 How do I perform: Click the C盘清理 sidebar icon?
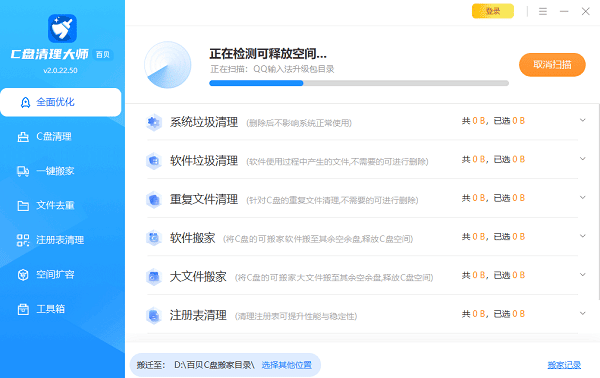23,137
